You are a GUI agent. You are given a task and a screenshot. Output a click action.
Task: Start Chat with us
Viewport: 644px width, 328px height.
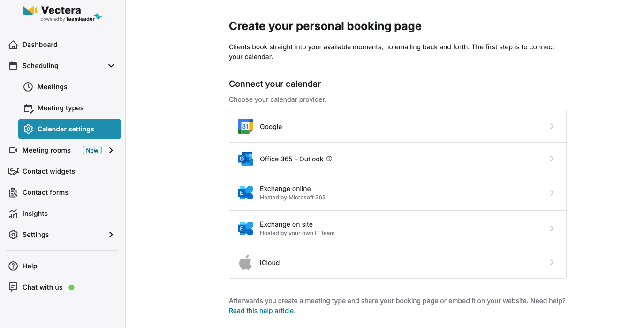(42, 287)
